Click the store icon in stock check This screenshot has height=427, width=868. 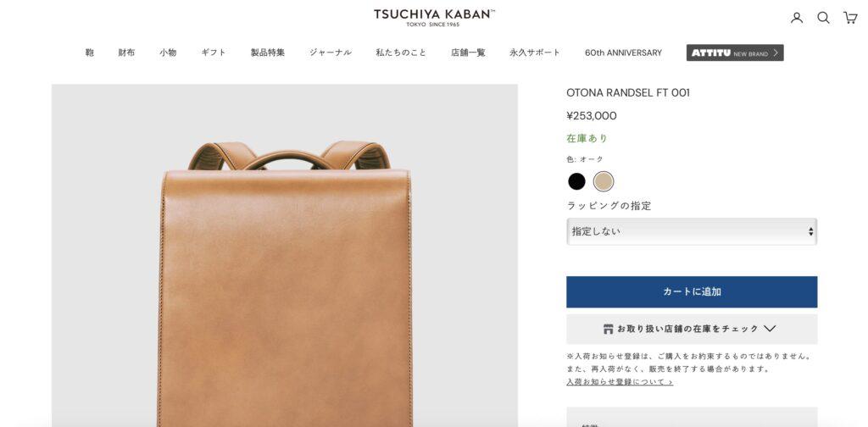tap(609, 329)
